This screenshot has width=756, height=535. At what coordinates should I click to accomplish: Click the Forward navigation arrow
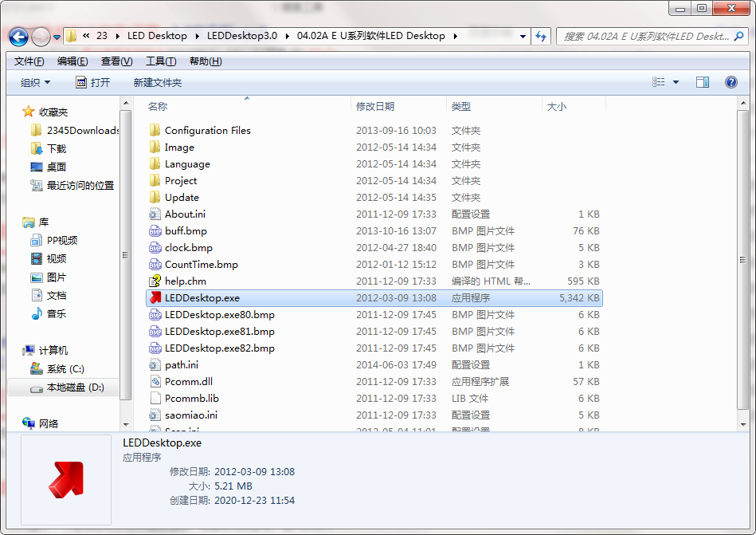pos(41,37)
